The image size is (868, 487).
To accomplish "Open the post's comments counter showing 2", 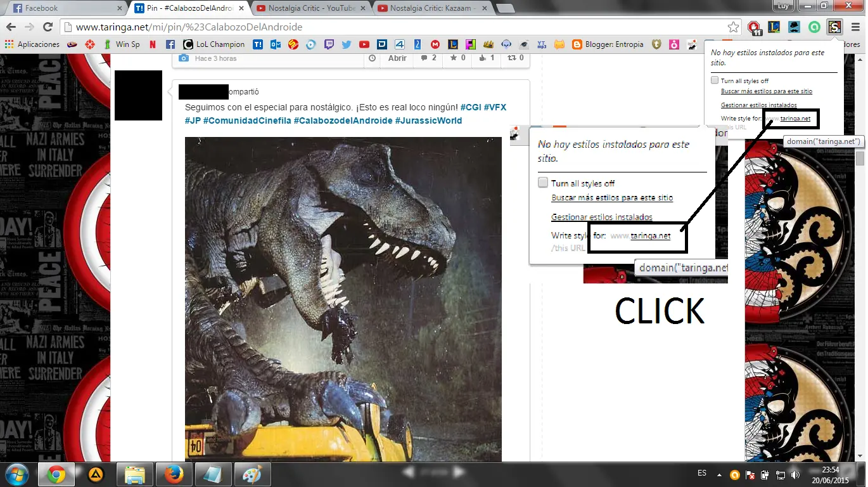I will pos(428,58).
